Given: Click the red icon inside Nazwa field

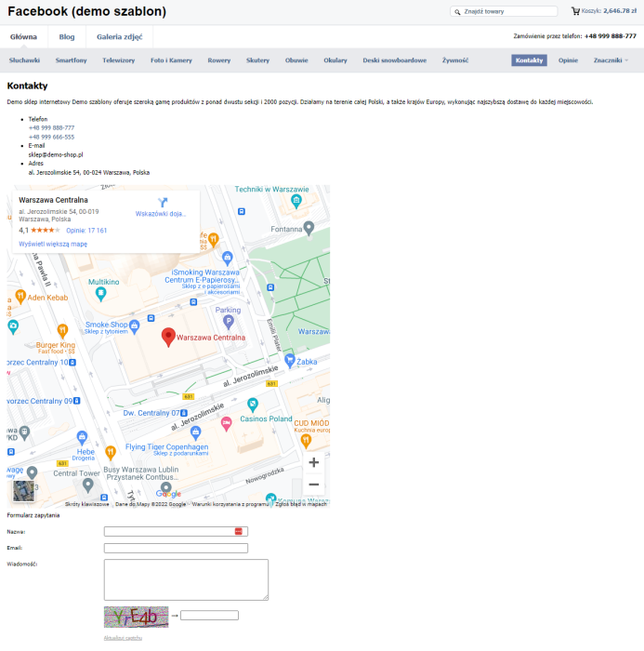Looking at the screenshot, I should tap(239, 531).
